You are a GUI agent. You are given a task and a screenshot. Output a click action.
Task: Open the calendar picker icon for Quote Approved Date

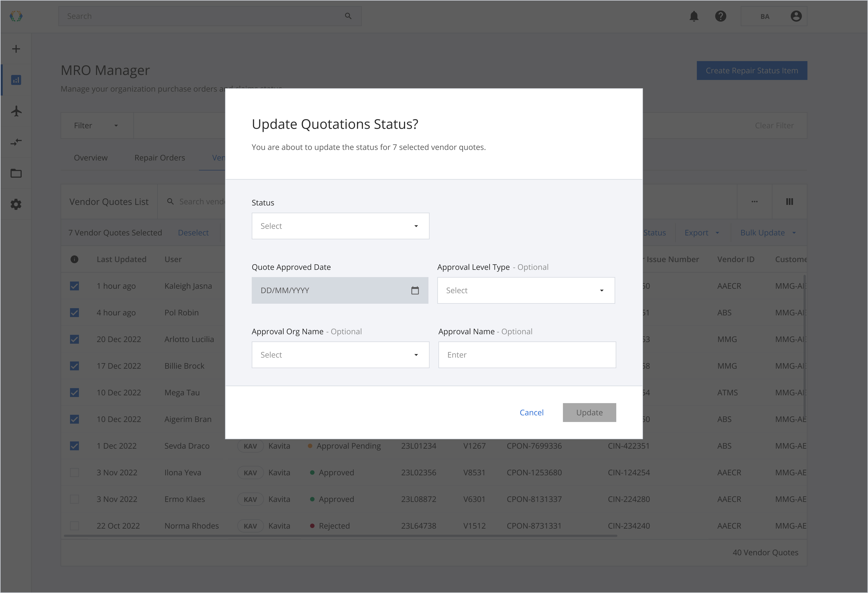tap(415, 290)
